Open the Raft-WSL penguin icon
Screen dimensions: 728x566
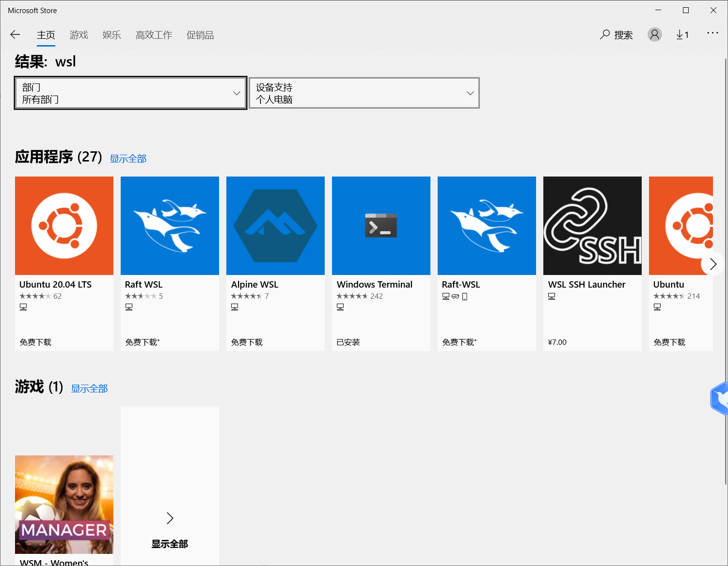tap(487, 226)
